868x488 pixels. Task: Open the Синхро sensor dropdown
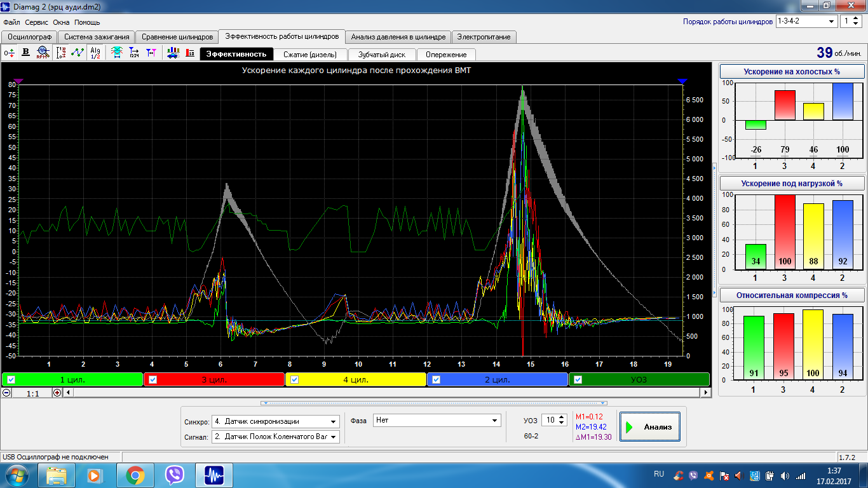[276, 421]
